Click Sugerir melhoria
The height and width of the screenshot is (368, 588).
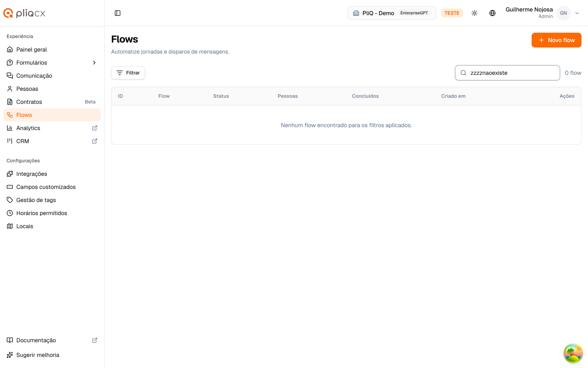tap(52, 355)
